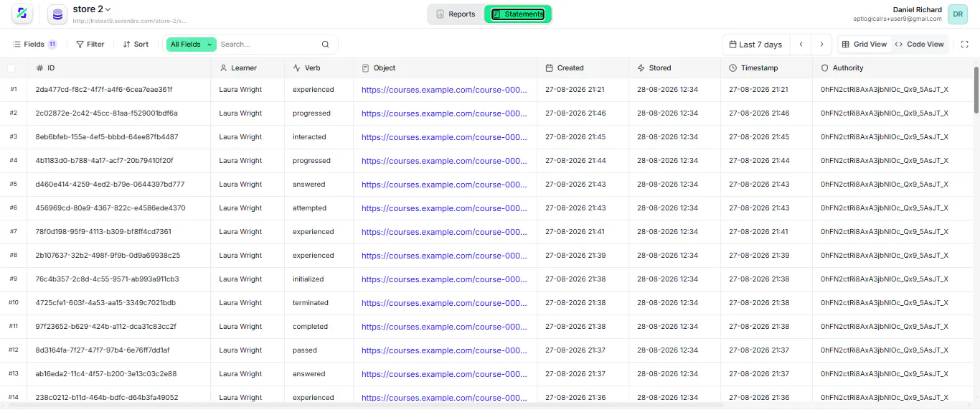This screenshot has height=410, width=980.
Task: Open the store 2 dropdown
Action: click(x=92, y=9)
